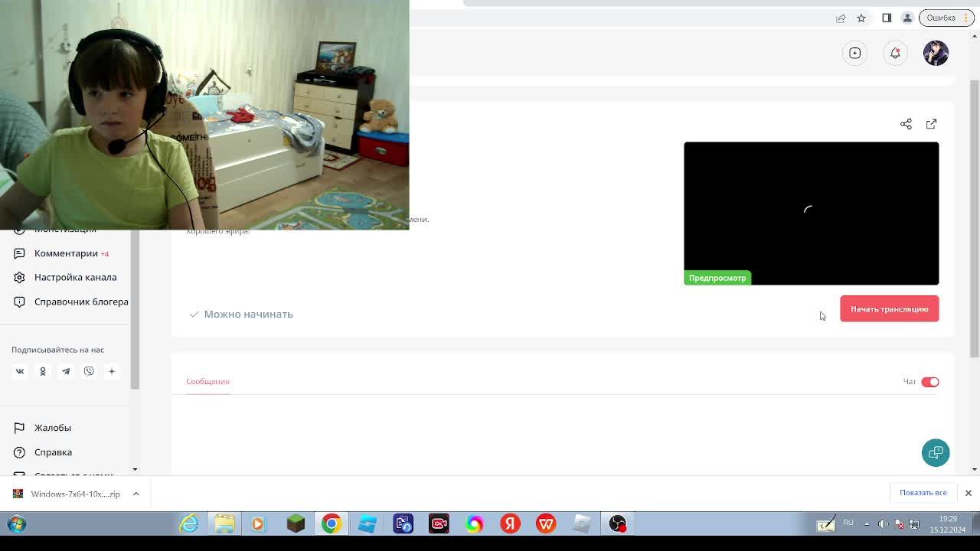The image size is (980, 551).
Task: Open Настройка канала in the sidebar
Action: (75, 277)
